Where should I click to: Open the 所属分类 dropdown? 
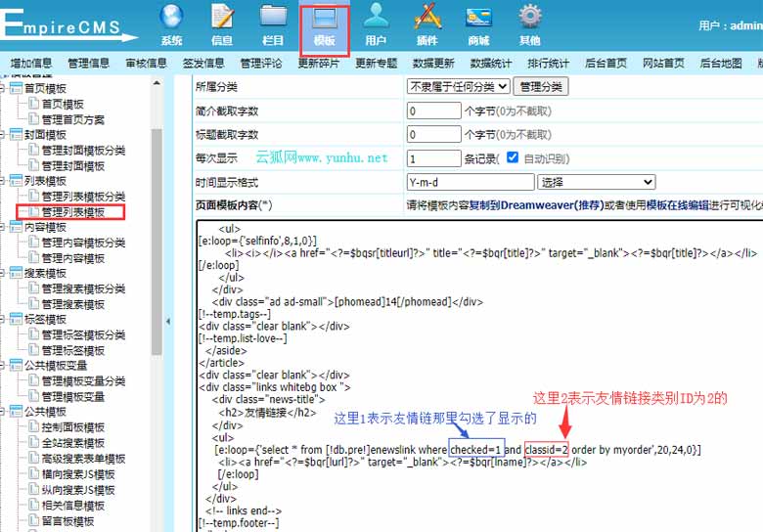[459, 87]
